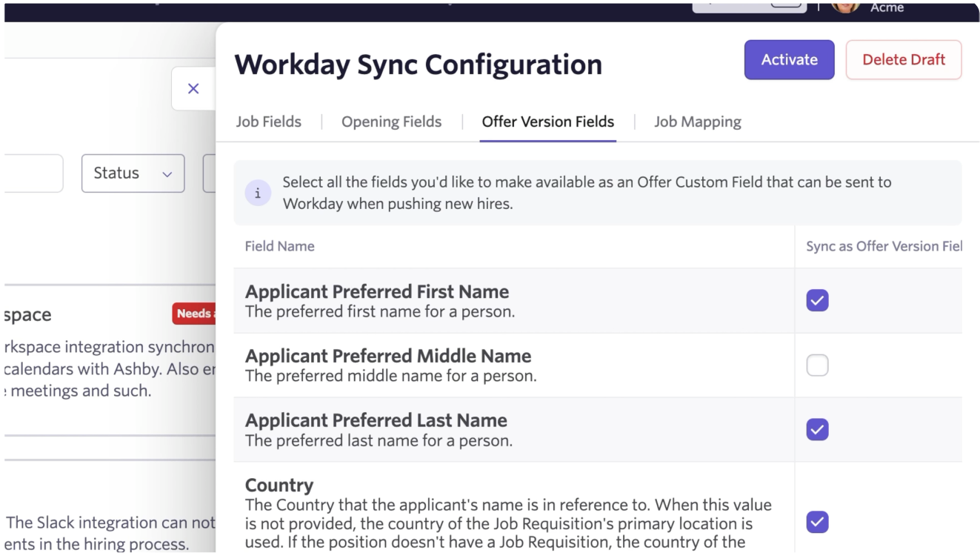Screen dimensions: 980x553
Task: Open the Status dropdown
Action: 133,173
